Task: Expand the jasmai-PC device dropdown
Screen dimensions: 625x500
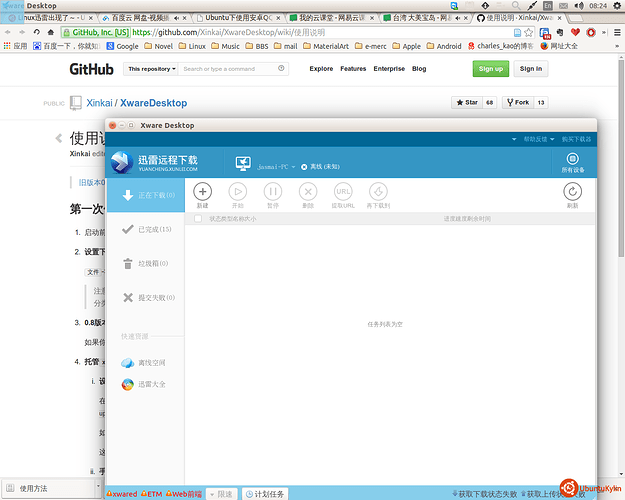Action: coord(293,167)
